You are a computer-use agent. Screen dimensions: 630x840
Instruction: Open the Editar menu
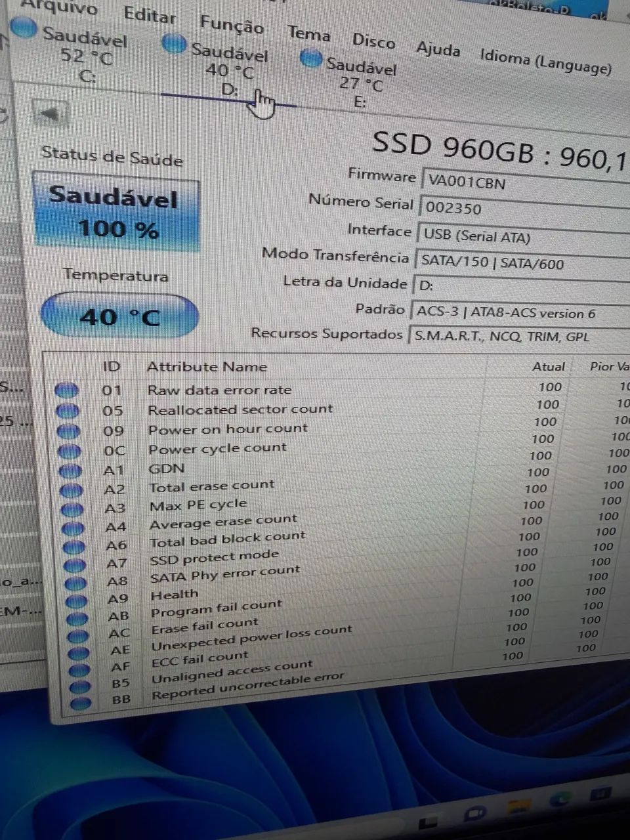click(x=150, y=15)
